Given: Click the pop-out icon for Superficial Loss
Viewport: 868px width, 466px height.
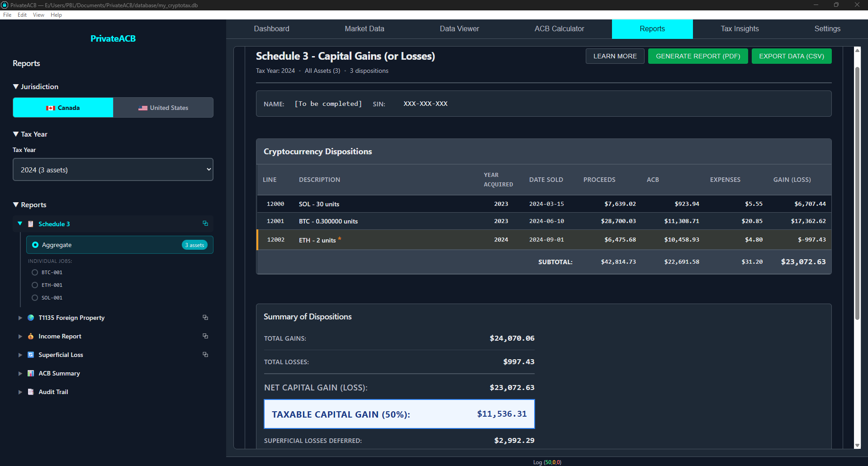Looking at the screenshot, I should point(205,355).
